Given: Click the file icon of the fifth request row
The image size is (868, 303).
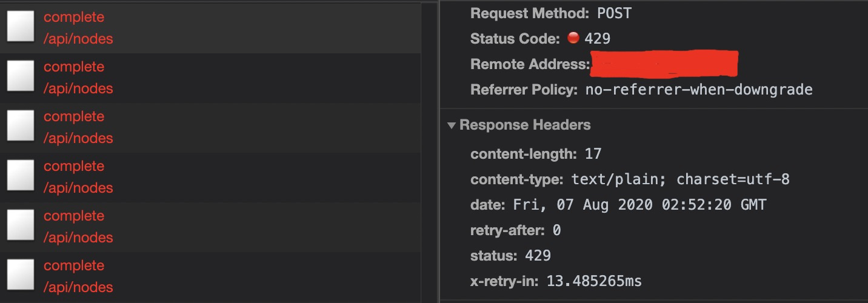Looking at the screenshot, I should tap(20, 226).
